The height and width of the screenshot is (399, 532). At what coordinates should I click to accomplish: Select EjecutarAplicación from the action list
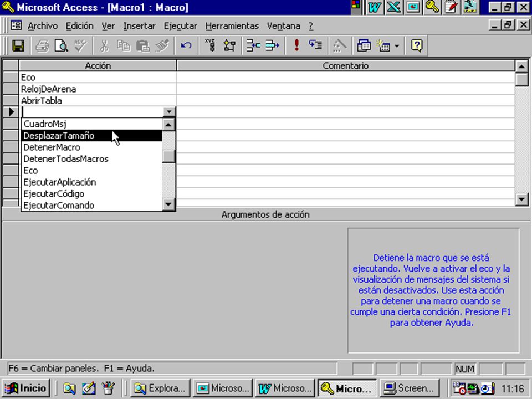point(91,182)
